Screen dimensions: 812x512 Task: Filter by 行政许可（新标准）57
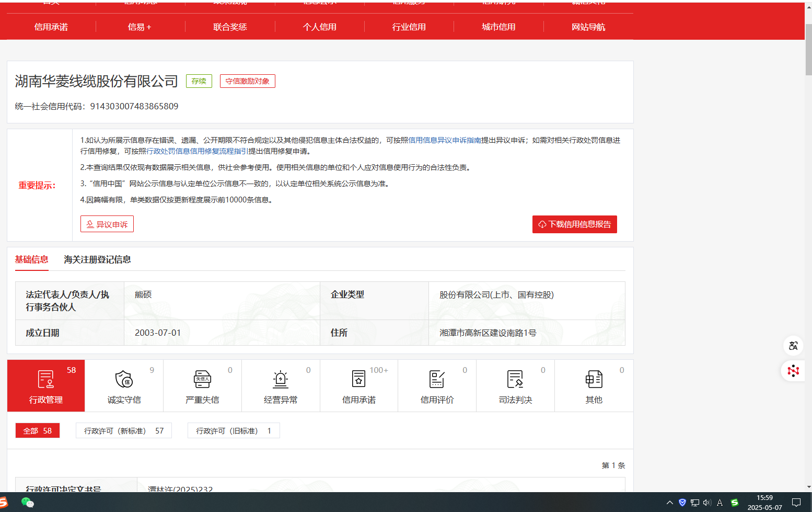(x=124, y=430)
